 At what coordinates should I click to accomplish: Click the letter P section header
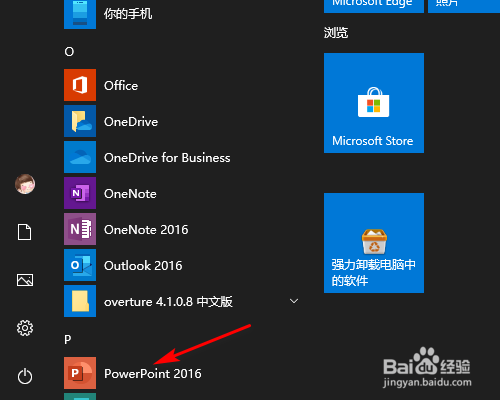pyautogui.click(x=68, y=340)
